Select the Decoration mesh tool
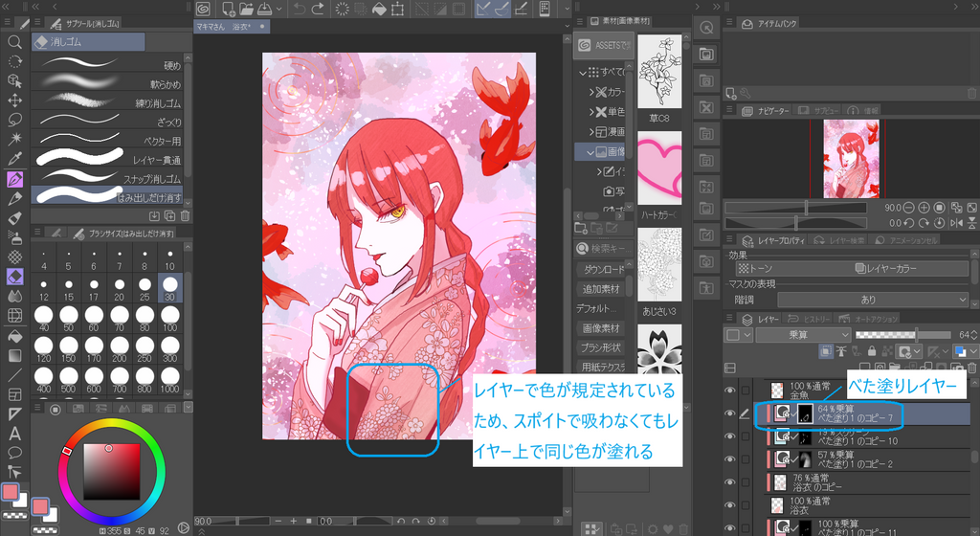The width and height of the screenshot is (980, 536). point(15,257)
